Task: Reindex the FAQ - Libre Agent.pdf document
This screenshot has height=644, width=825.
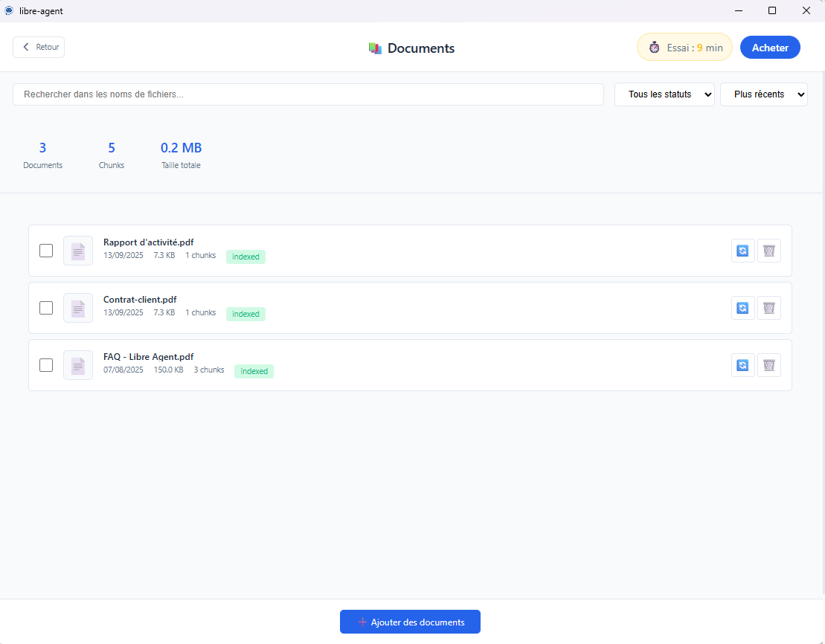Action: [x=742, y=365]
